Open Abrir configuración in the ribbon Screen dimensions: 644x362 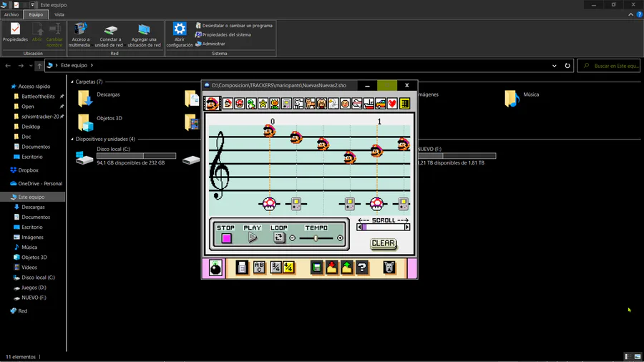coord(180,35)
